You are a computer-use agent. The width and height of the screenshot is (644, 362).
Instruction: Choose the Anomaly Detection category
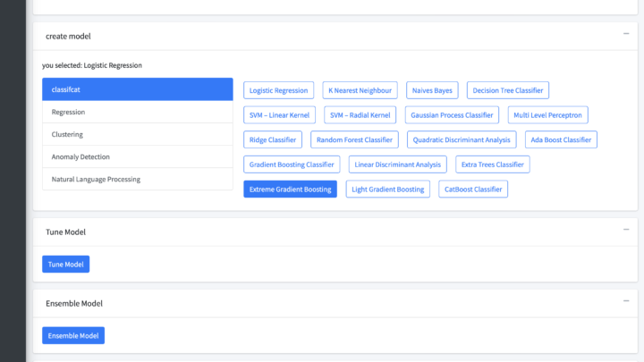pos(137,156)
